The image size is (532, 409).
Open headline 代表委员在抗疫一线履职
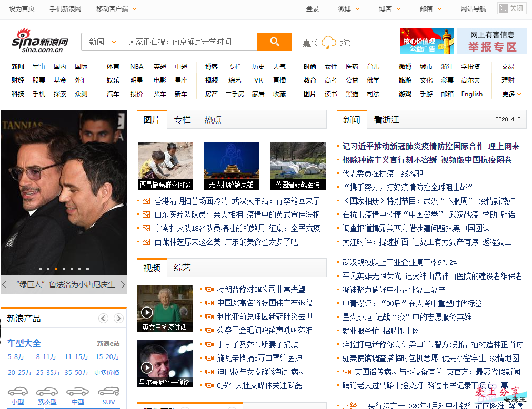(x=383, y=173)
